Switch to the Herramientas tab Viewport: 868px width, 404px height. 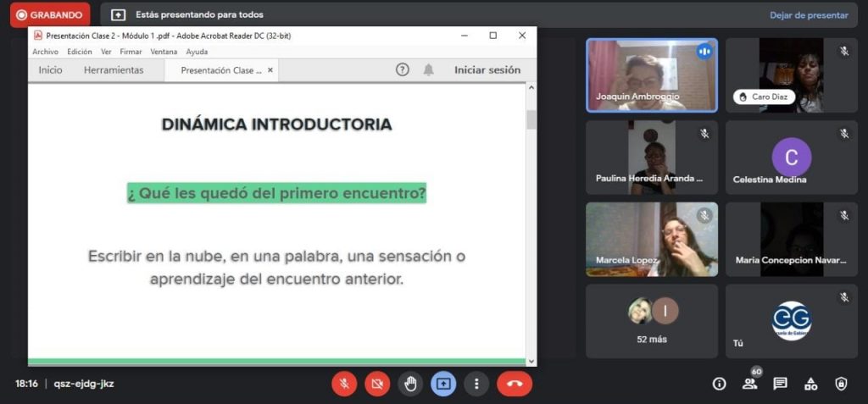click(x=114, y=70)
